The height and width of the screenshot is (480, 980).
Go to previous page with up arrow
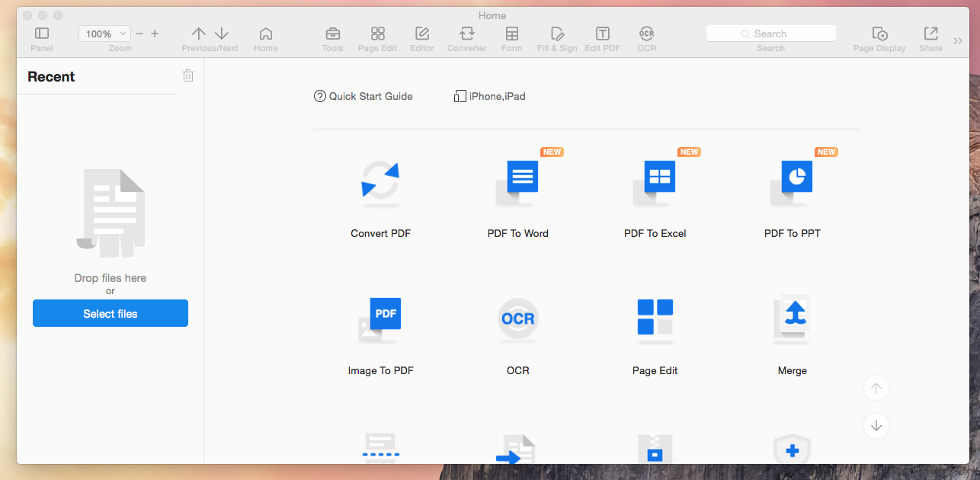(x=199, y=34)
